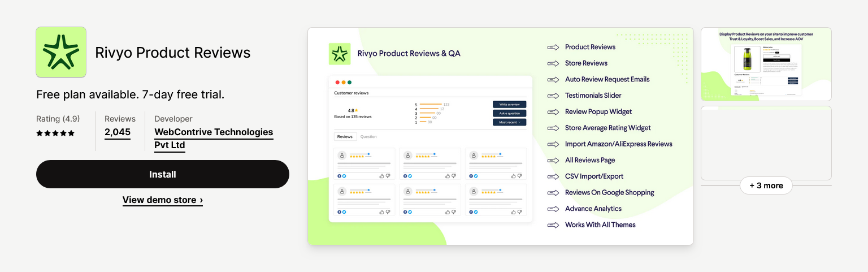Open the 2,045 reviews link
The width and height of the screenshot is (868, 272).
[118, 132]
